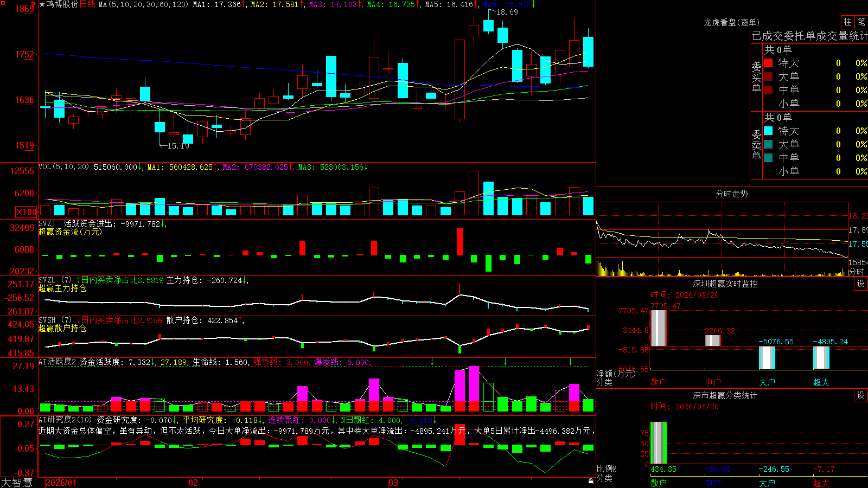Select the 龙虎看盘(逐单) panel title

click(731, 22)
